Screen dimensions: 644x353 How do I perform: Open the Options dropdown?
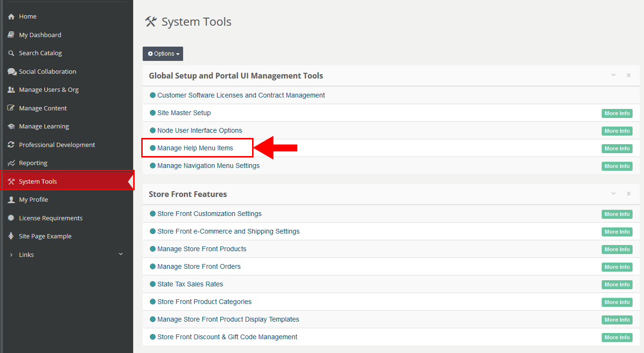pyautogui.click(x=163, y=53)
